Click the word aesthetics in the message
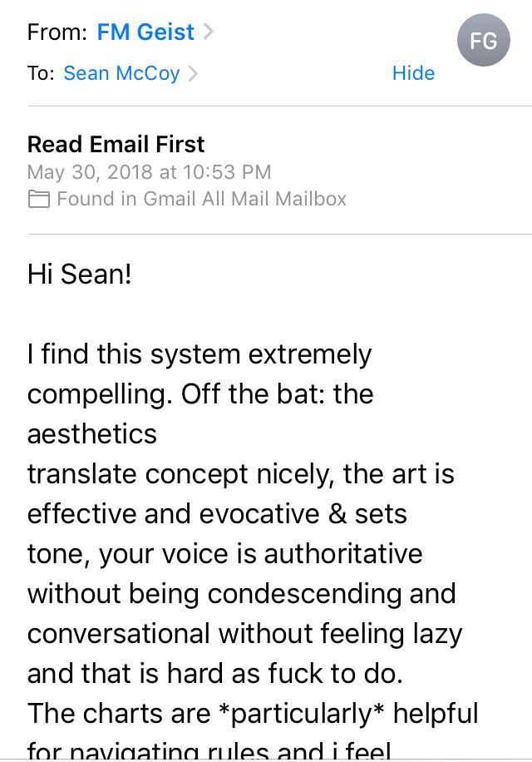532x762 pixels. 92,433
